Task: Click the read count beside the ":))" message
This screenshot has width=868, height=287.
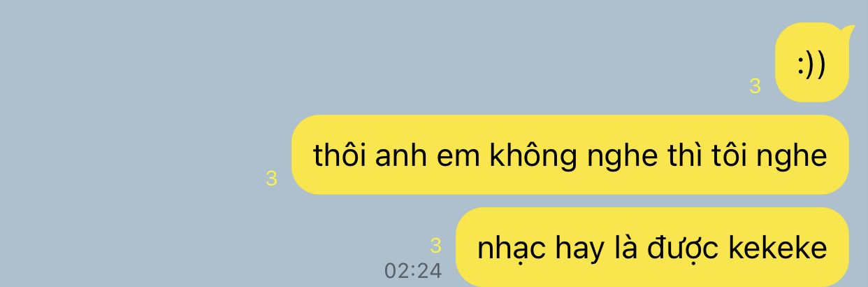Action: click(x=755, y=87)
